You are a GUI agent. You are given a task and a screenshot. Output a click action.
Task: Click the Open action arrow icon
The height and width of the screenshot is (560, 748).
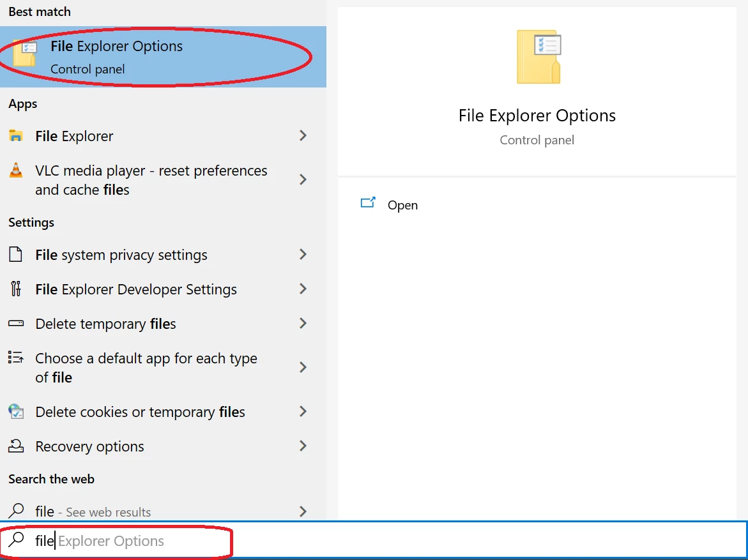[368, 202]
